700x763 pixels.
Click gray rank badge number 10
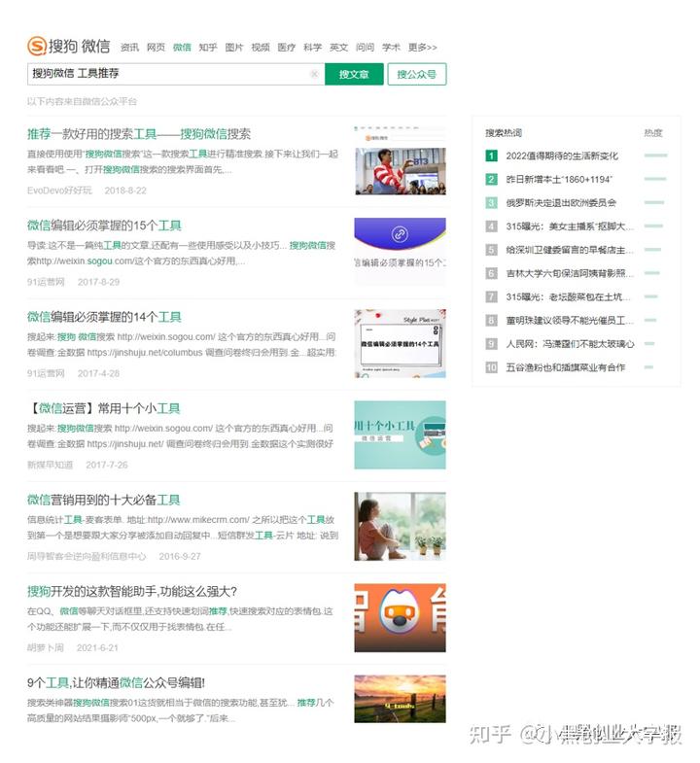point(491,367)
